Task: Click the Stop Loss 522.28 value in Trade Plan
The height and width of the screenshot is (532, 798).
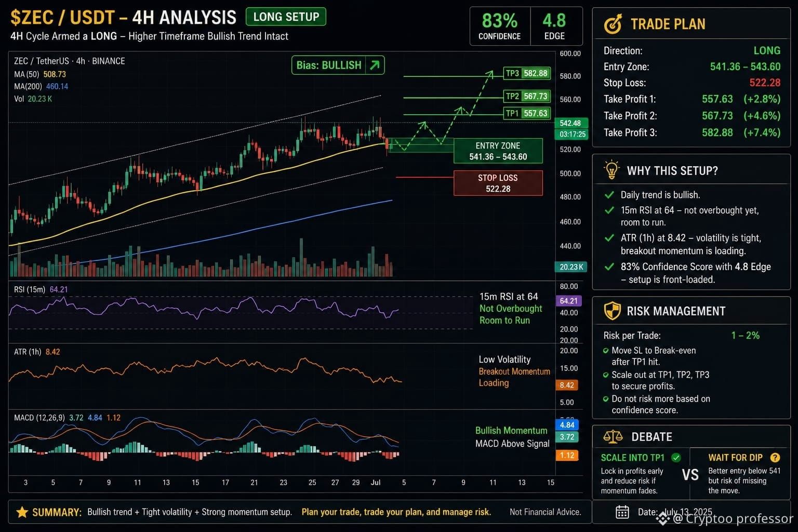Action: [x=765, y=83]
